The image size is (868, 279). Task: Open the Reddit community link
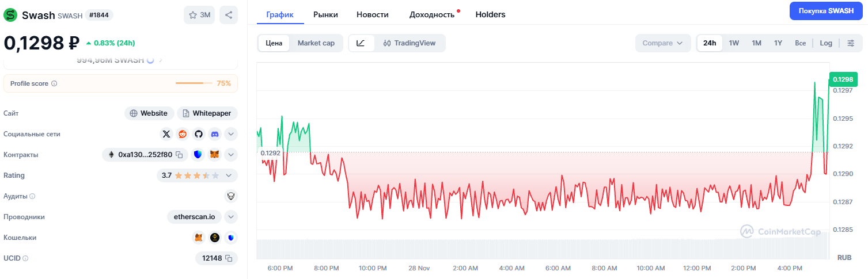pos(183,134)
